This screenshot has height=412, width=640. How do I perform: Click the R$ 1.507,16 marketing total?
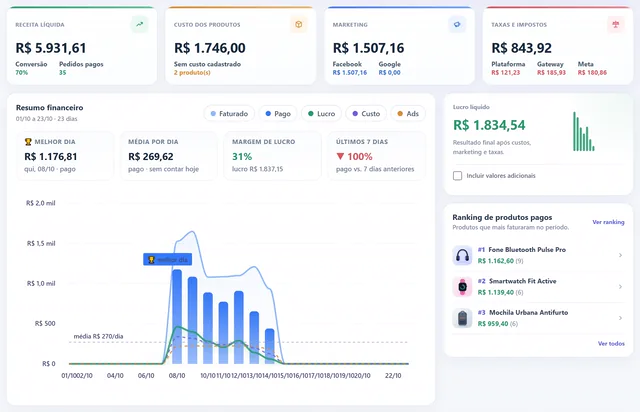tap(368, 48)
